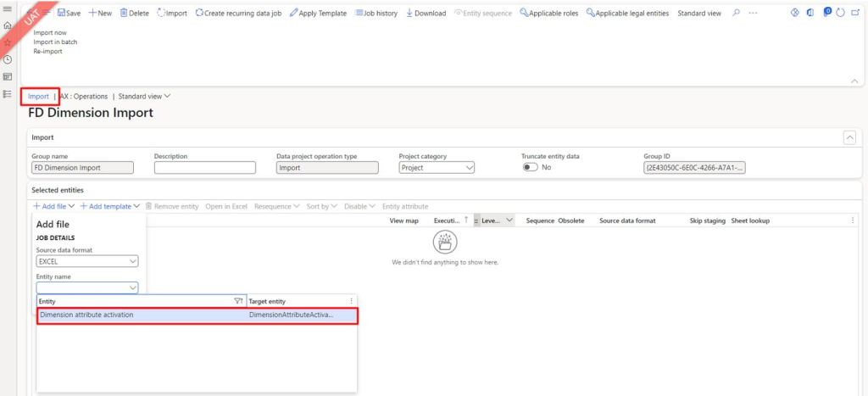Click the Apply Template pencil icon
This screenshot has width=868, height=396.
tap(293, 14)
